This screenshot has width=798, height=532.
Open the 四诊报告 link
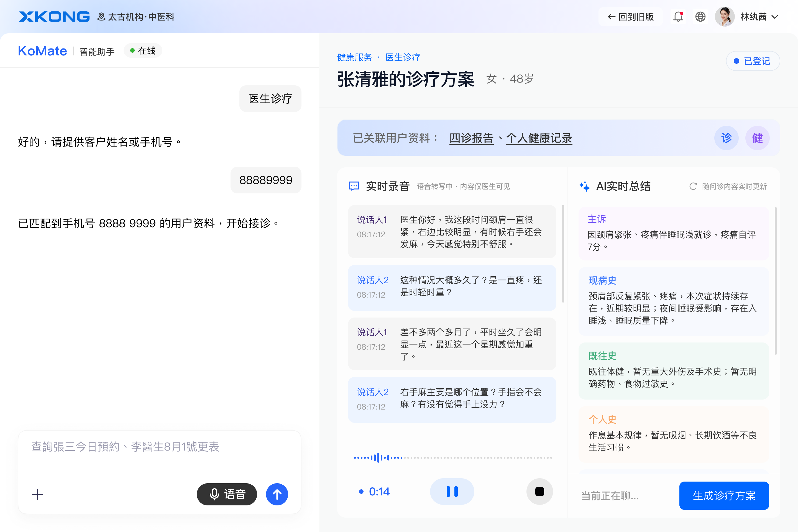pyautogui.click(x=471, y=138)
